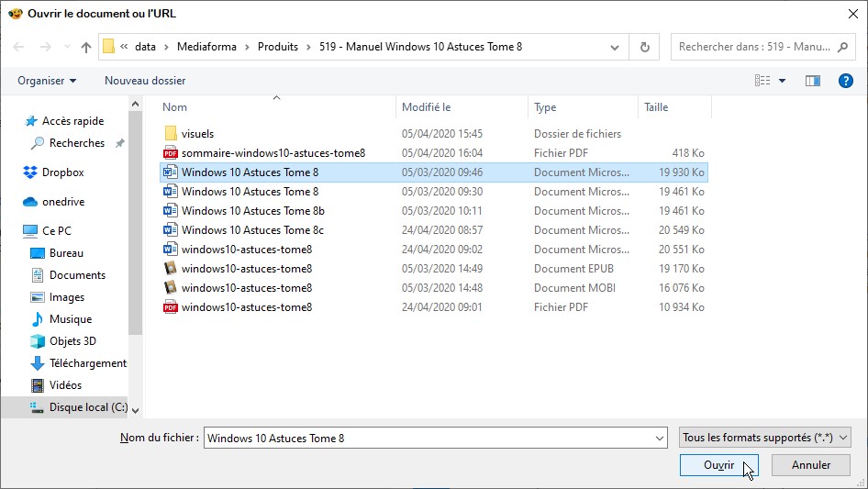868x489 pixels.
Task: Click the navigation pane scroll down arrow
Action: [x=136, y=411]
